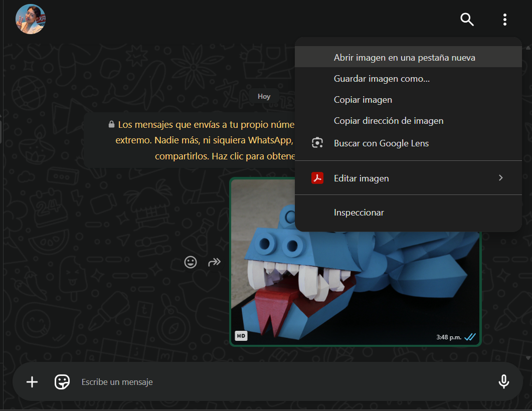Click the HD badge on the image
Image resolution: width=532 pixels, height=411 pixels.
241,336
